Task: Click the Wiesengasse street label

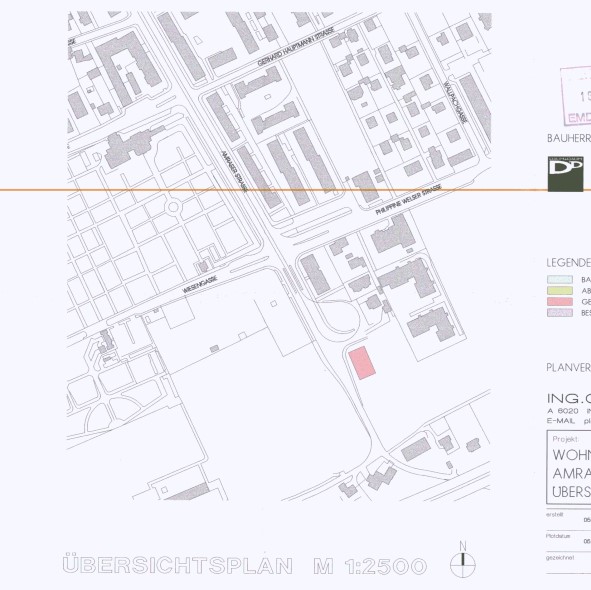Action: click(x=200, y=285)
